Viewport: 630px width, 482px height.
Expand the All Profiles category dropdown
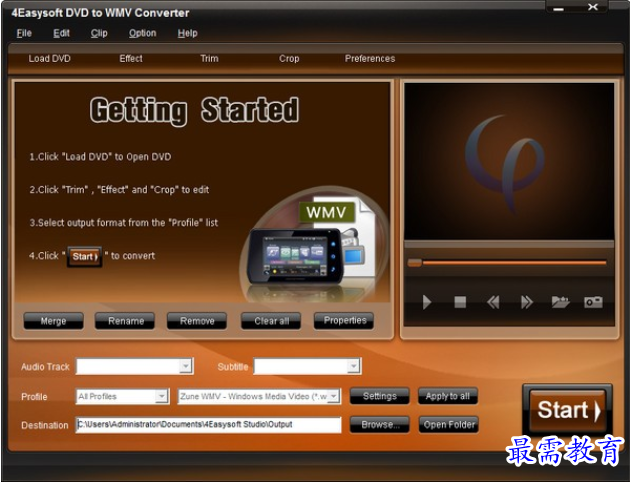coord(161,396)
